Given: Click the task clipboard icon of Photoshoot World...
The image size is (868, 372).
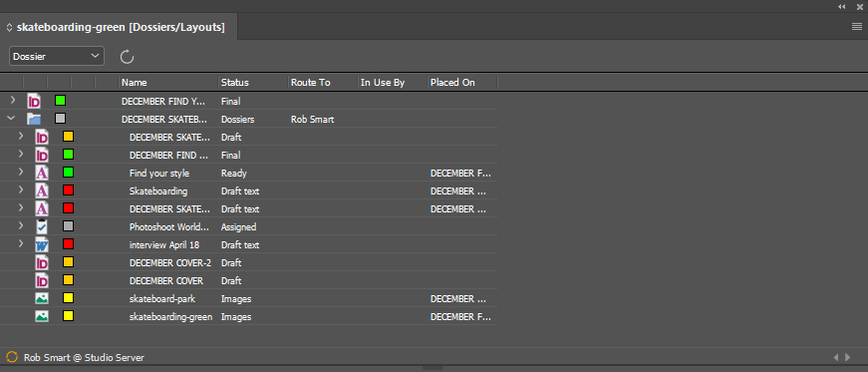Looking at the screenshot, I should click(42, 226).
